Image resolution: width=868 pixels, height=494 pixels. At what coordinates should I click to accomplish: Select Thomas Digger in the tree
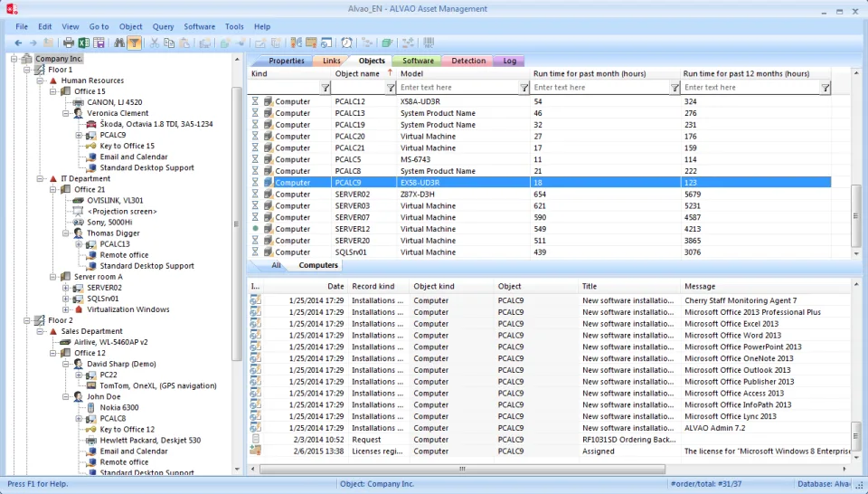coord(113,233)
